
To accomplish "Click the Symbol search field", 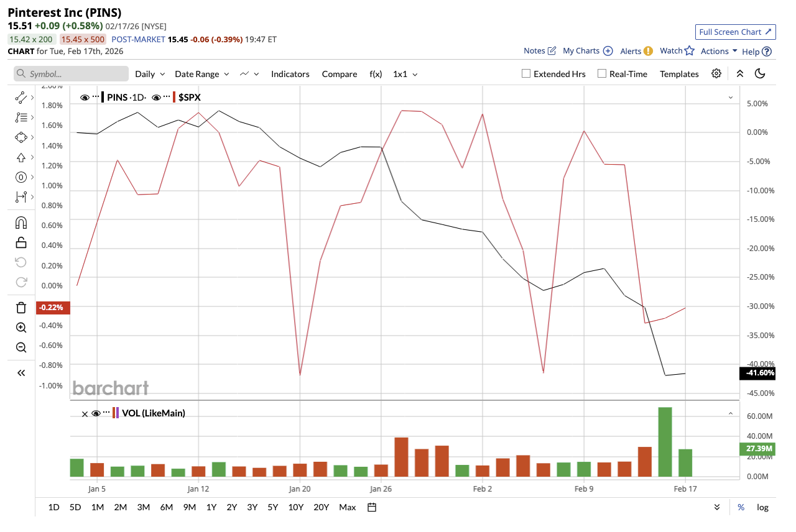I will 70,73.
